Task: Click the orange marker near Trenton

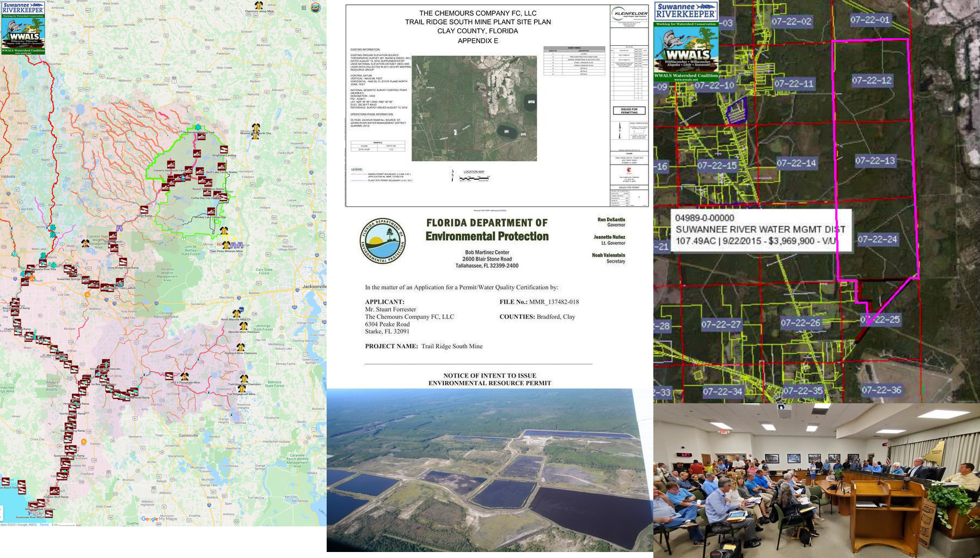Action: 84,442
